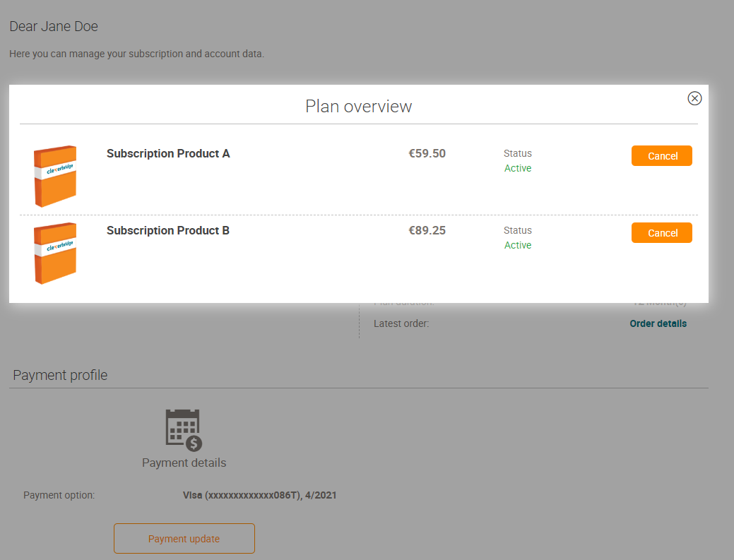Select the Subscription Product A title
734x560 pixels.
[168, 153]
